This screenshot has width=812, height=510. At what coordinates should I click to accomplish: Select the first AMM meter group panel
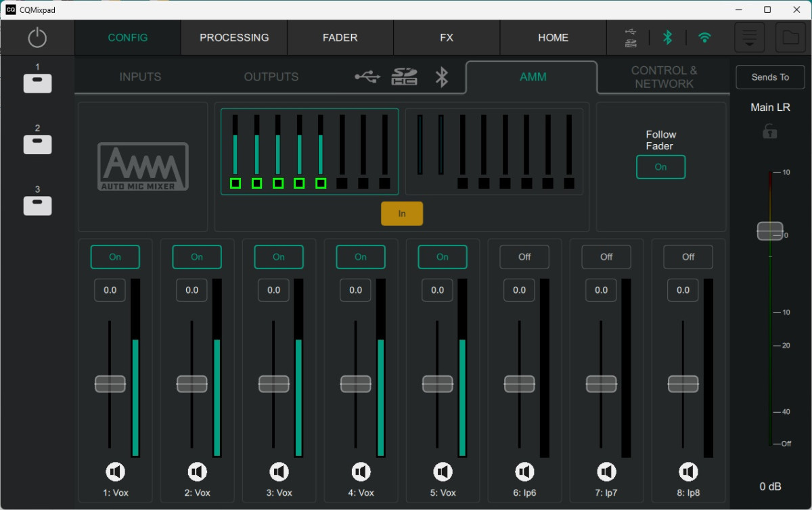310,152
